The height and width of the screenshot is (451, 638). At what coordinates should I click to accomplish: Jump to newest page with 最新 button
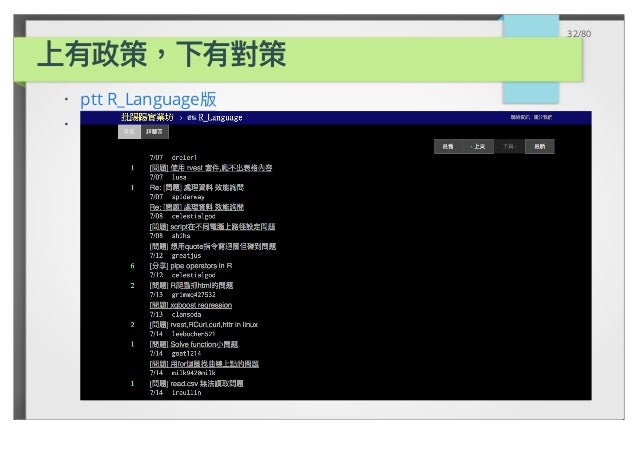[540, 147]
